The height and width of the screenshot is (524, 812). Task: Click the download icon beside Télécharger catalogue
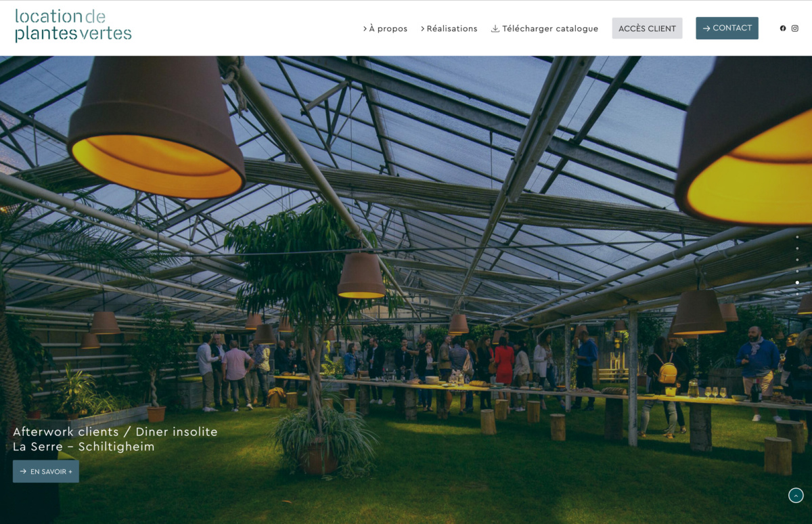point(495,28)
